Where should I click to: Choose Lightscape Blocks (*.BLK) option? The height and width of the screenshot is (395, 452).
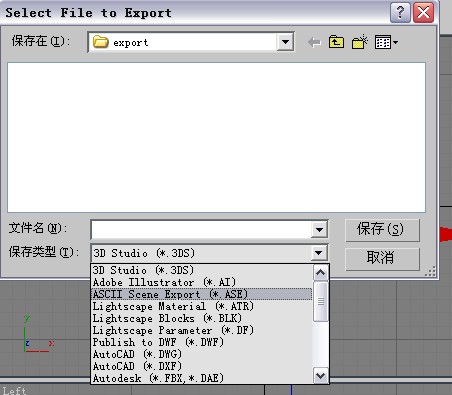tap(202, 318)
